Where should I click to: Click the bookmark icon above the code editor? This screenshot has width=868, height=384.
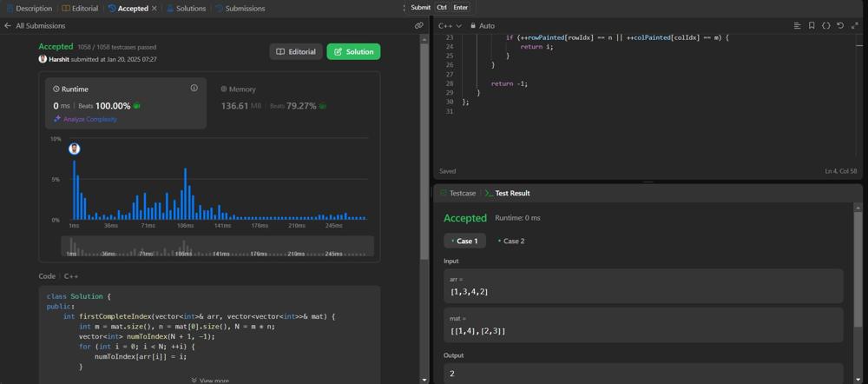pos(812,26)
